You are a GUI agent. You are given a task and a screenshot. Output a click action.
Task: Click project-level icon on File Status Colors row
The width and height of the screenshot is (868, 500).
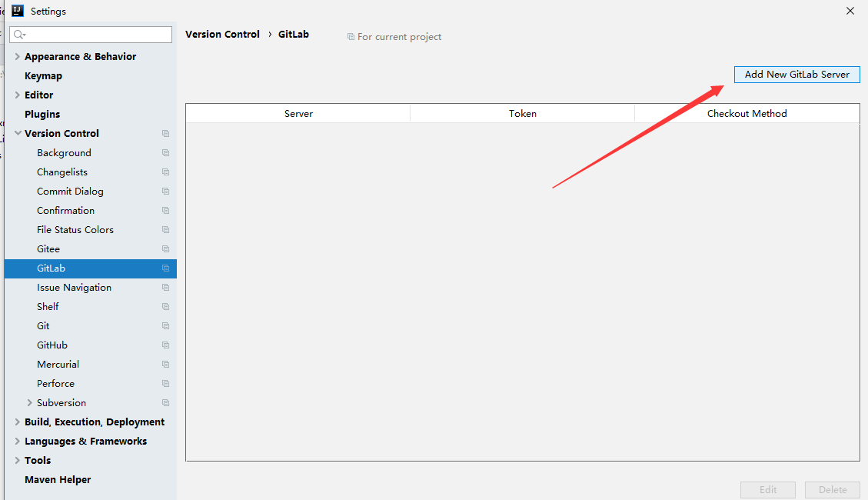pyautogui.click(x=165, y=230)
